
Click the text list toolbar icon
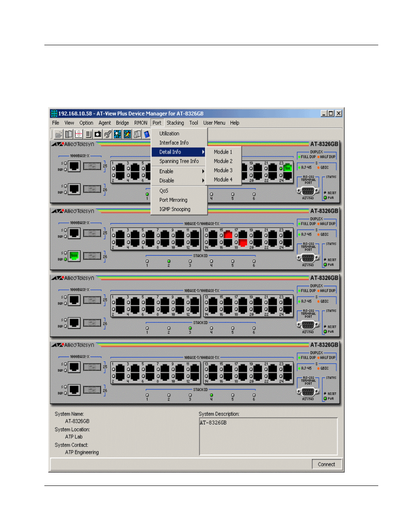click(x=88, y=134)
